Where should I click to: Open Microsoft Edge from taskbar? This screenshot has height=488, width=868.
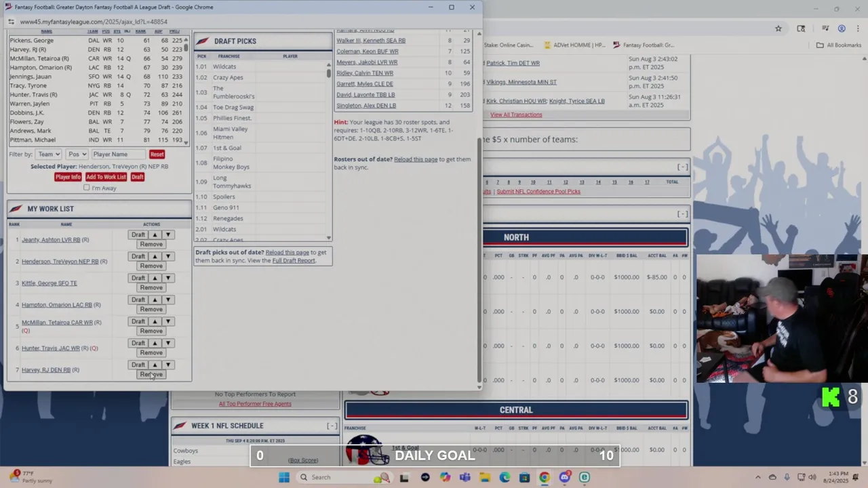505,477
